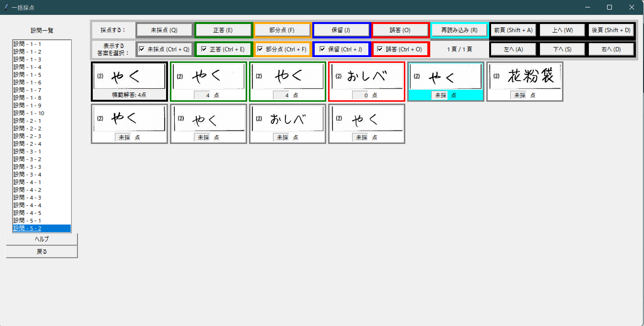Open the ヘルプ help button

pos(42,239)
